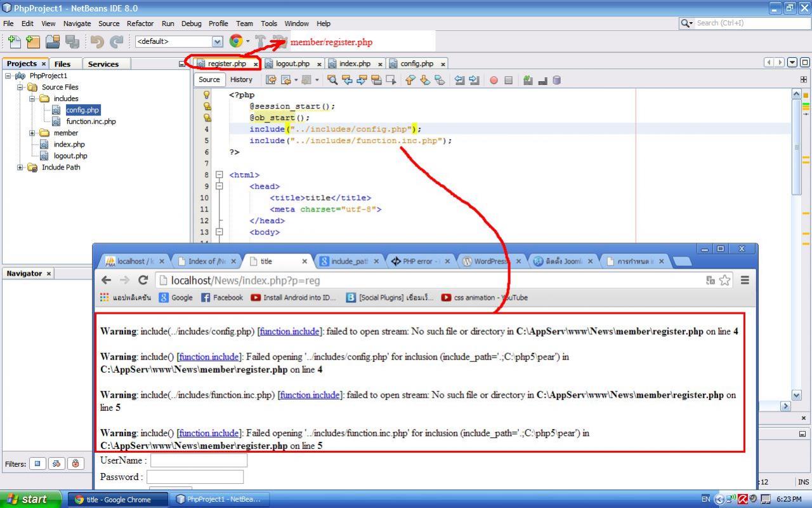The image size is (812, 508).
Task: Toggle second Navigator filter button
Action: click(56, 464)
